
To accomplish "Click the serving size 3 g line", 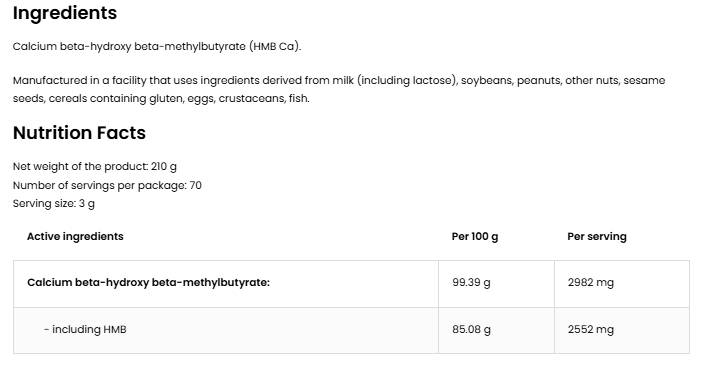I will (54, 204).
